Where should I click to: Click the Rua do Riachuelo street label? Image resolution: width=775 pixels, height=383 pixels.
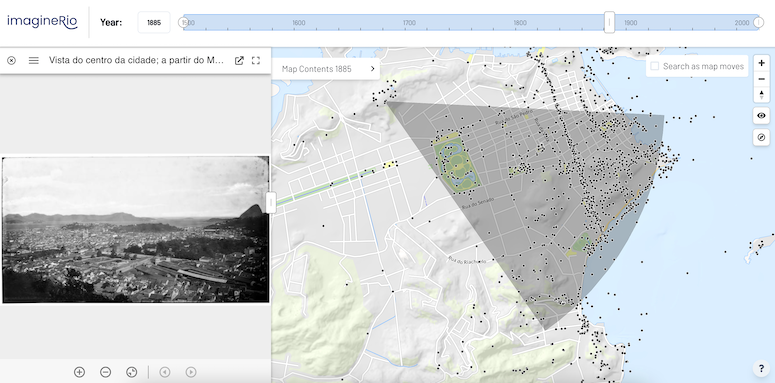point(467,260)
